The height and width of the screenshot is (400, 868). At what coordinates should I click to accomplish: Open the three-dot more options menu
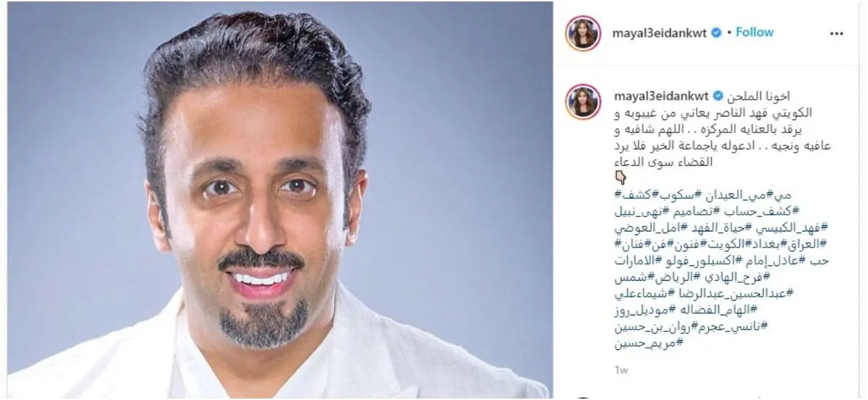pos(836,33)
